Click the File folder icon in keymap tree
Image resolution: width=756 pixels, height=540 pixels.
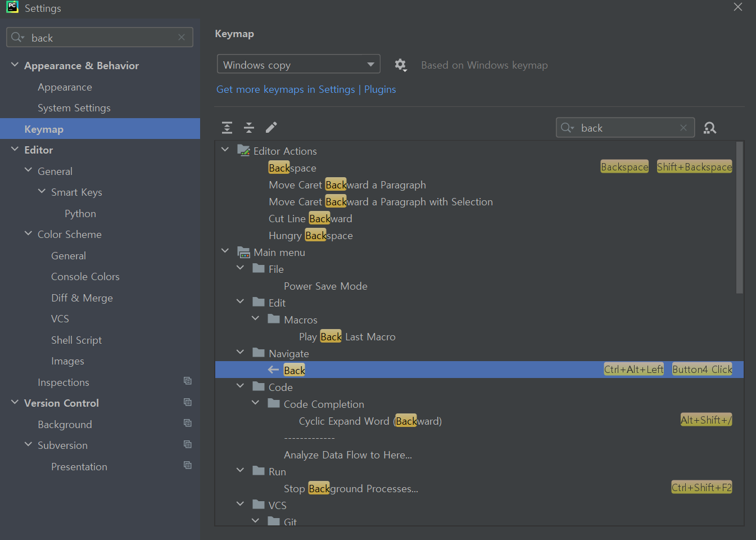tap(259, 268)
